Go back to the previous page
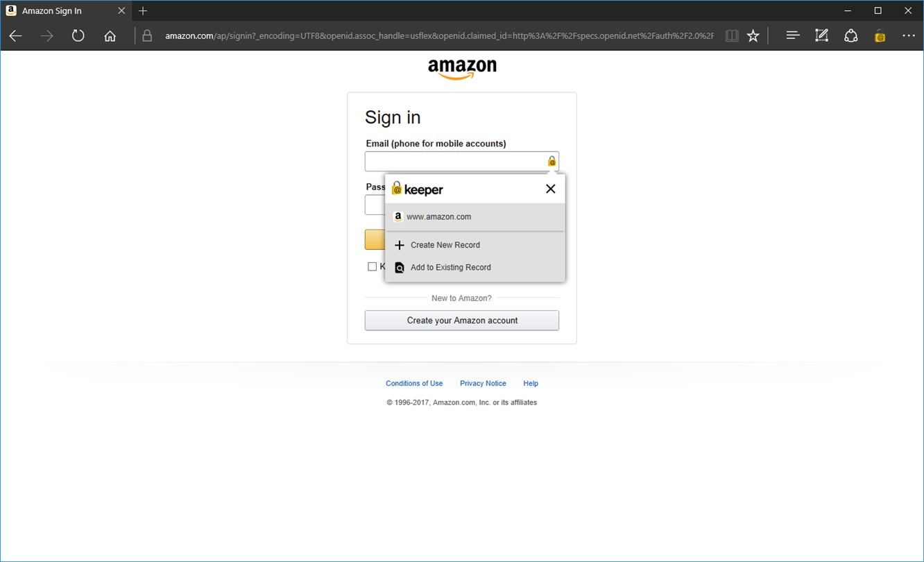This screenshot has width=924, height=562. coord(15,36)
